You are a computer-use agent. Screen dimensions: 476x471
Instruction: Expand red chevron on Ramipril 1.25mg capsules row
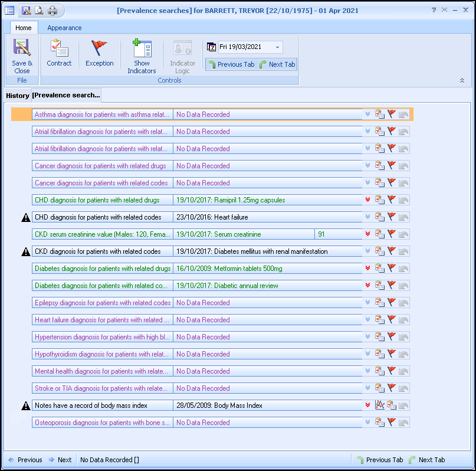(x=367, y=200)
